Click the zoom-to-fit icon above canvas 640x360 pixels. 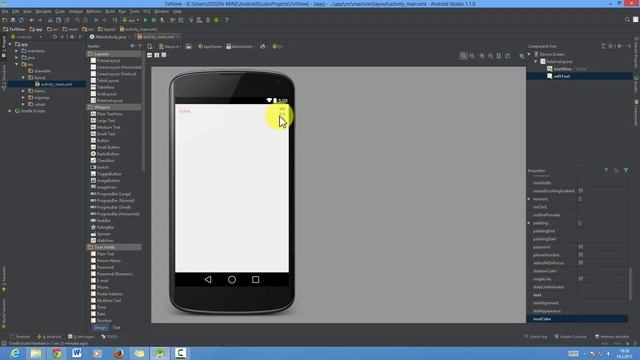click(463, 56)
